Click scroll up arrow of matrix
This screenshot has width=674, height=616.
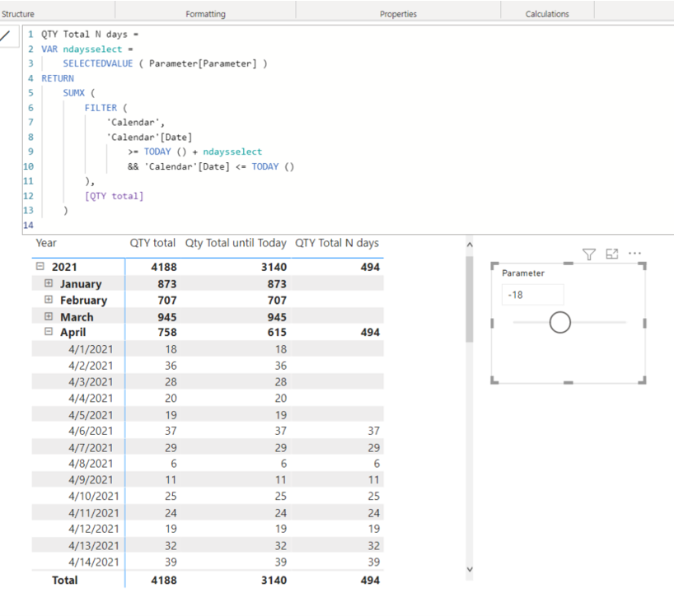point(470,245)
